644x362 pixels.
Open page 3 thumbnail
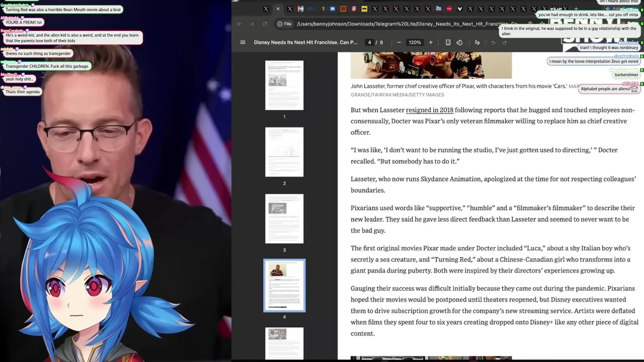[284, 219]
